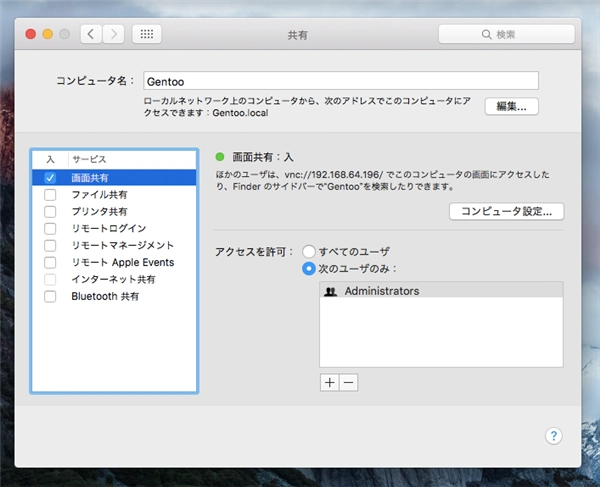
Task: Select プリンタ共有 service row
Action: [99, 211]
